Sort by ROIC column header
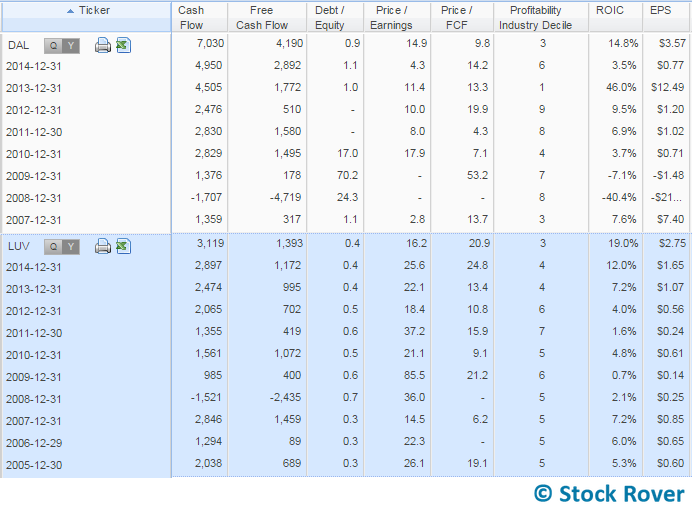The height and width of the screenshot is (509, 692). (x=615, y=17)
